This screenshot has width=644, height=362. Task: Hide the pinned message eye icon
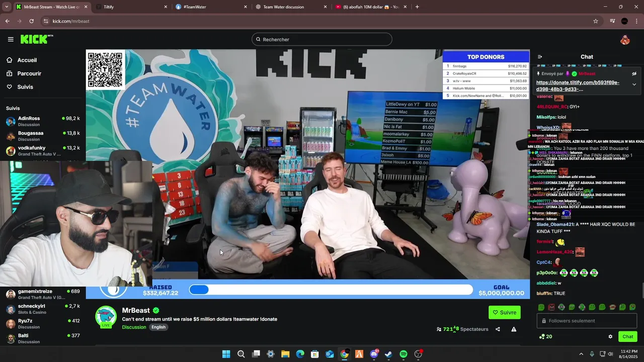634,73
